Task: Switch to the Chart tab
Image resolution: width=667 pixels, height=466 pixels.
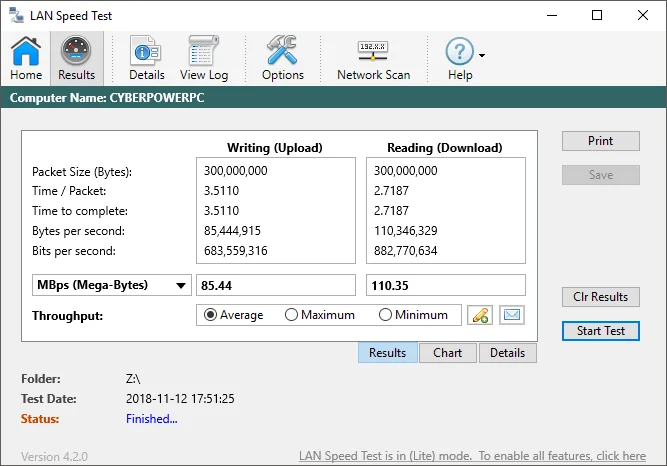Action: click(447, 353)
